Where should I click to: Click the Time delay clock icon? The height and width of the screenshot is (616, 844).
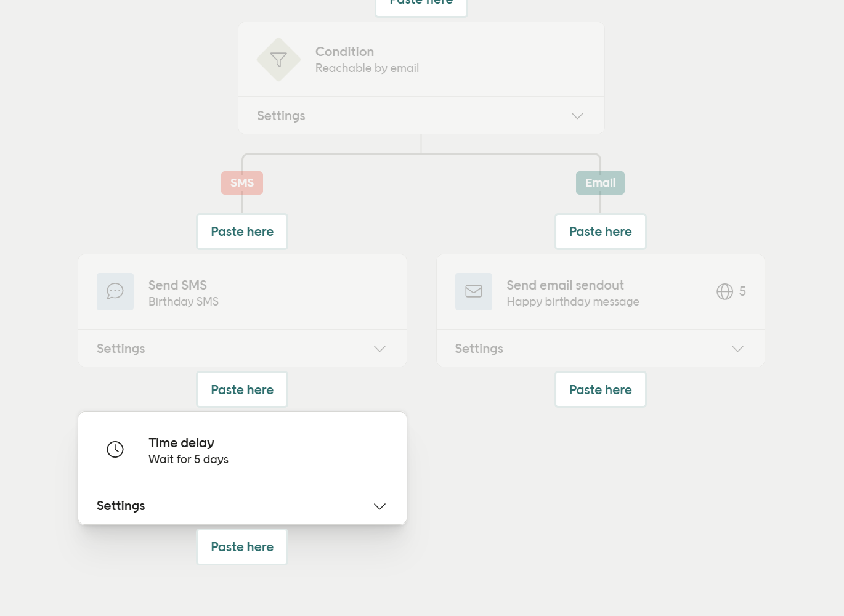(x=115, y=449)
